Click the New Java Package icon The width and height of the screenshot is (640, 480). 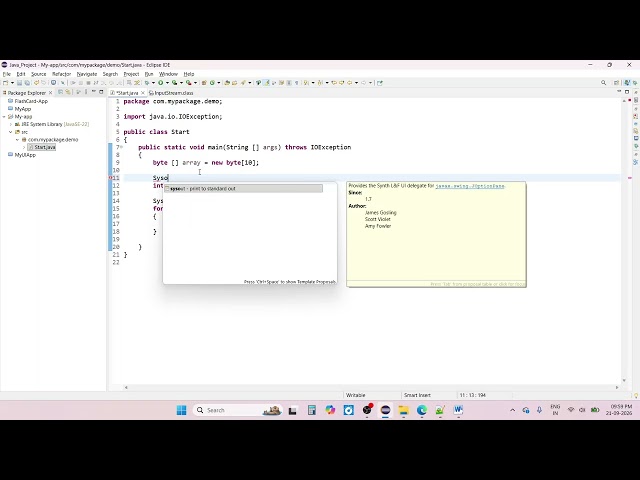204,83
